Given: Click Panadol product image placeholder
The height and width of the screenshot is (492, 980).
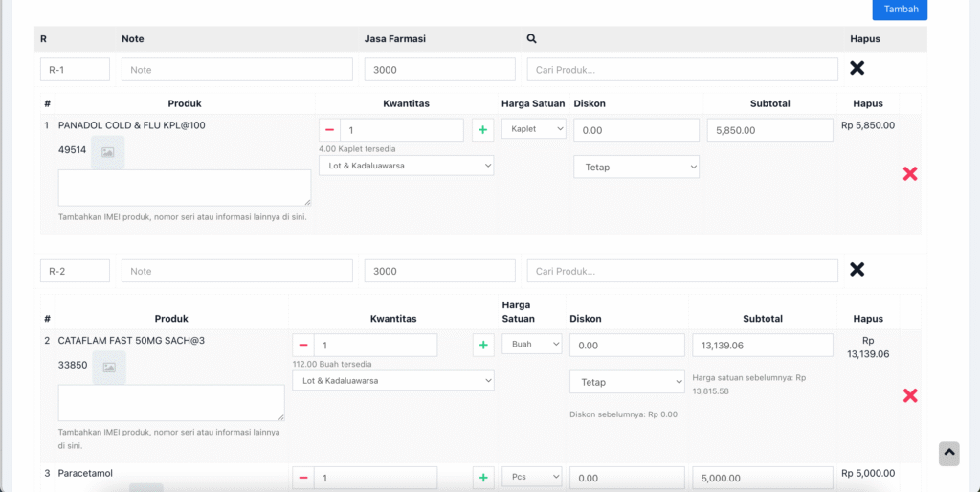Looking at the screenshot, I should tap(108, 152).
